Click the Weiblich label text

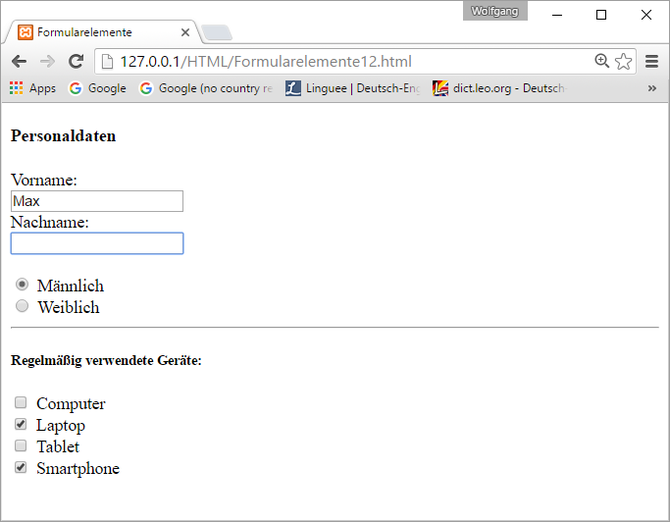[69, 308]
